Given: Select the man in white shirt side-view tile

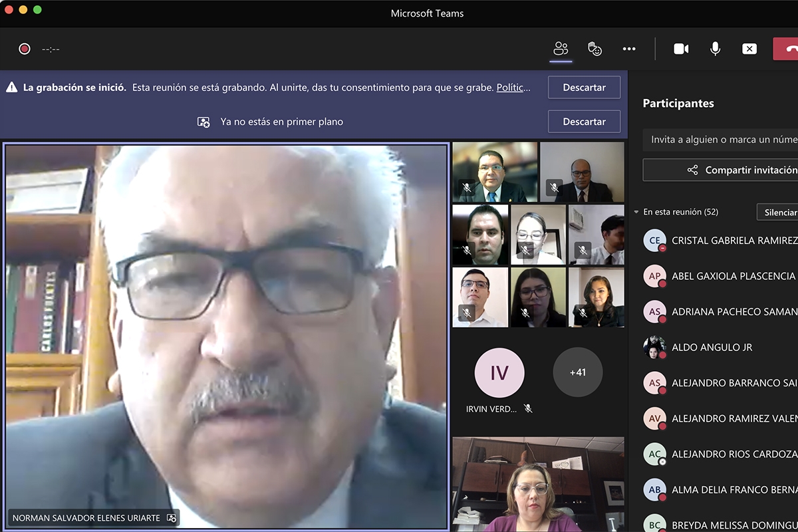Looking at the screenshot, I should [597, 235].
